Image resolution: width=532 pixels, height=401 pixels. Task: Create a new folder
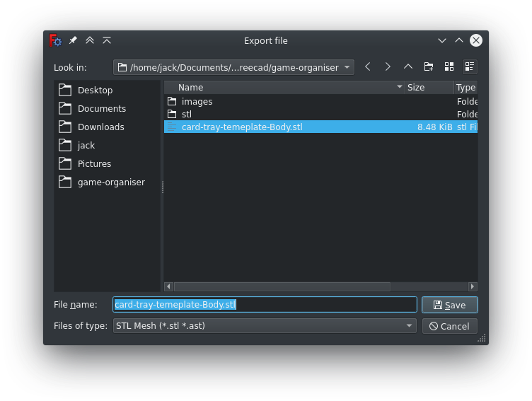click(x=429, y=67)
